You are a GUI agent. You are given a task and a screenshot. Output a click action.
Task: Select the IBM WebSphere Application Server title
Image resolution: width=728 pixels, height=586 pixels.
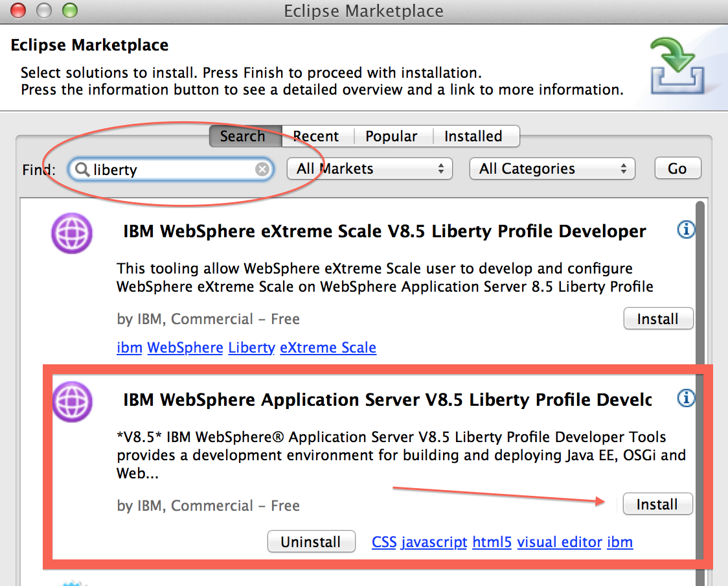387,400
